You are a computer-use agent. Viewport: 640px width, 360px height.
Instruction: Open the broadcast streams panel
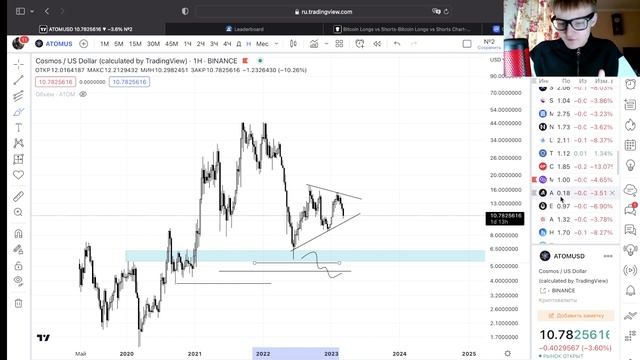click(x=631, y=270)
